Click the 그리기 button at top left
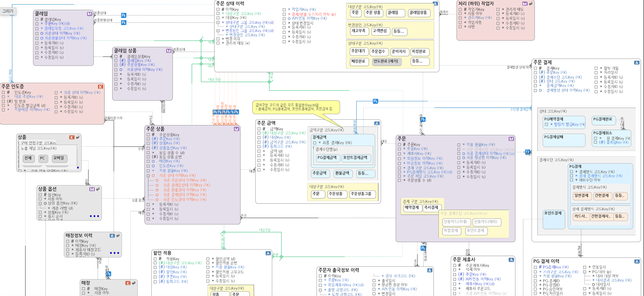The image size is (644, 296). point(8,11)
